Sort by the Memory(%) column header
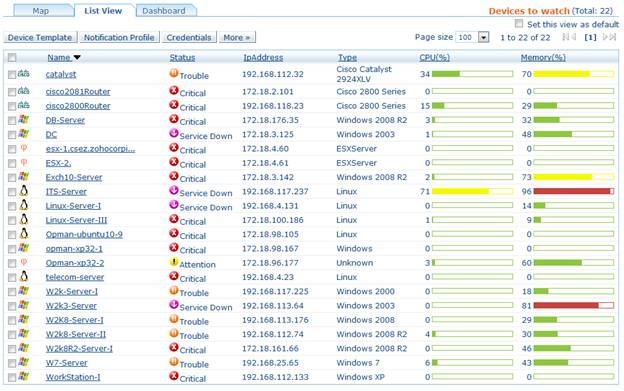 (x=543, y=58)
